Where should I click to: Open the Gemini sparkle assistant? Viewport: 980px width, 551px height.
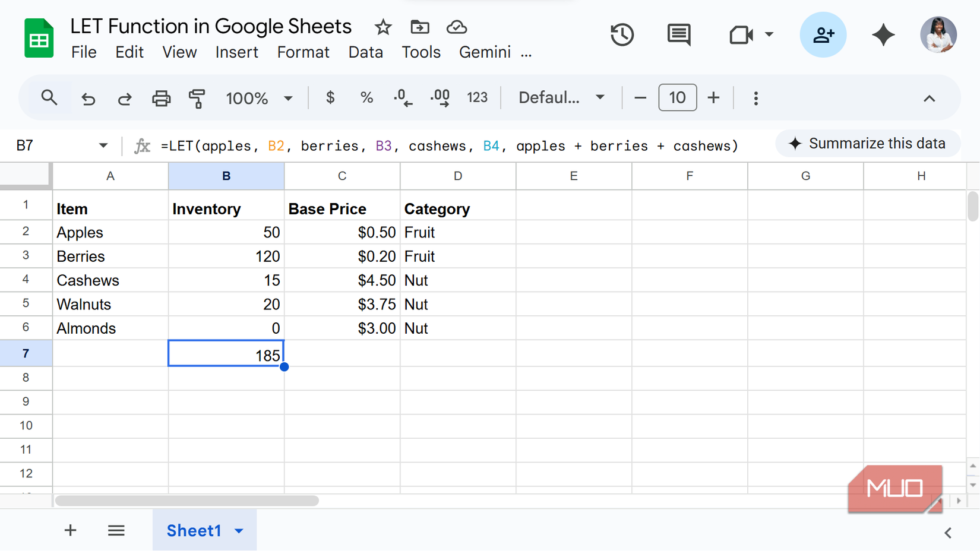point(883,35)
